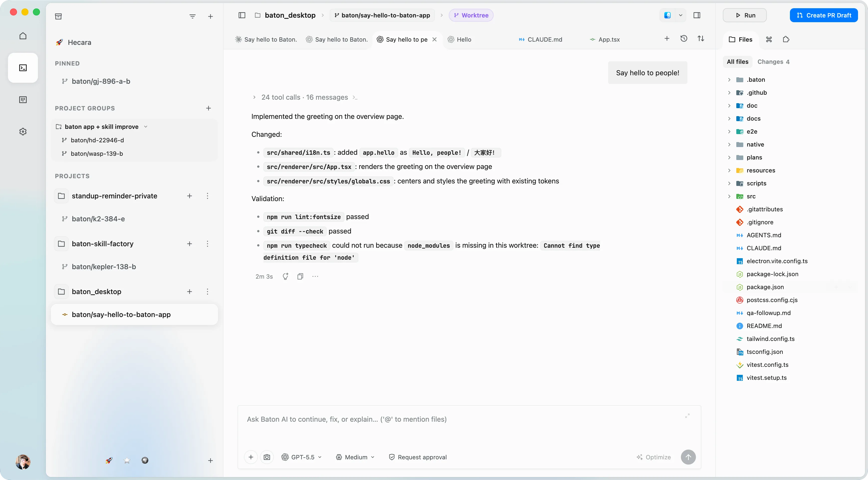Expand the src folder in file tree
The height and width of the screenshot is (480, 868).
pos(729,196)
